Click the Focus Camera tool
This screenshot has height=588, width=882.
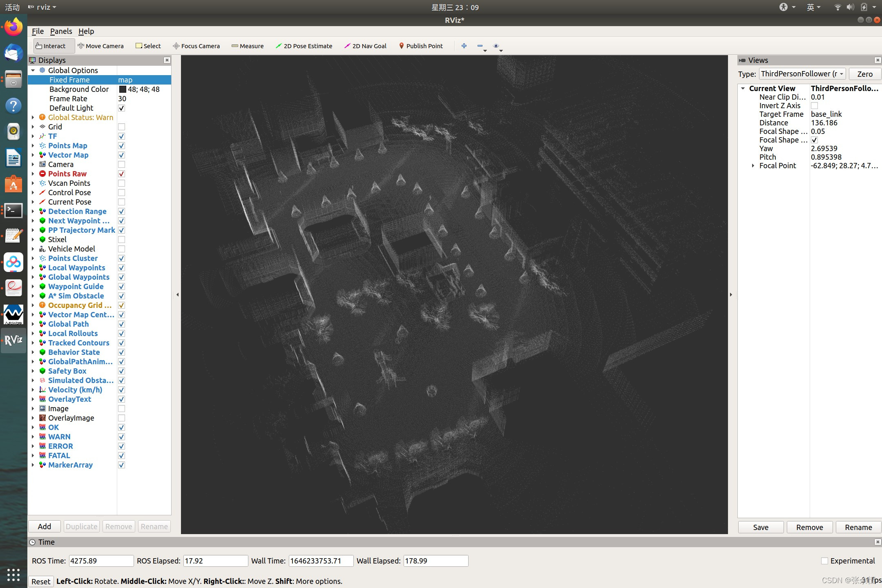coord(196,46)
